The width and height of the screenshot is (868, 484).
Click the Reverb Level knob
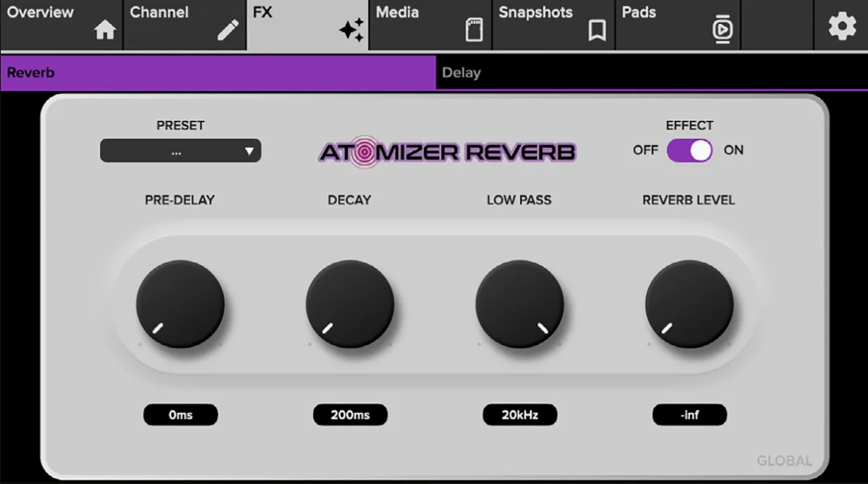point(689,304)
